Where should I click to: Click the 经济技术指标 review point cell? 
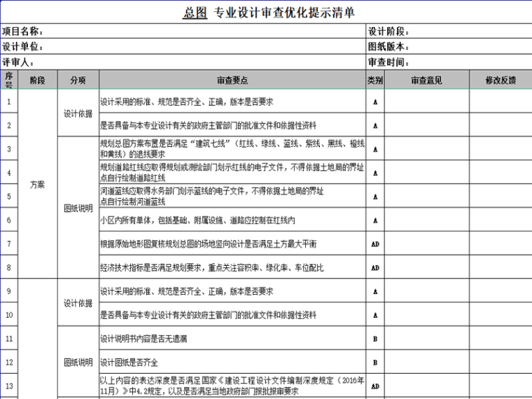pyautogui.click(x=232, y=267)
